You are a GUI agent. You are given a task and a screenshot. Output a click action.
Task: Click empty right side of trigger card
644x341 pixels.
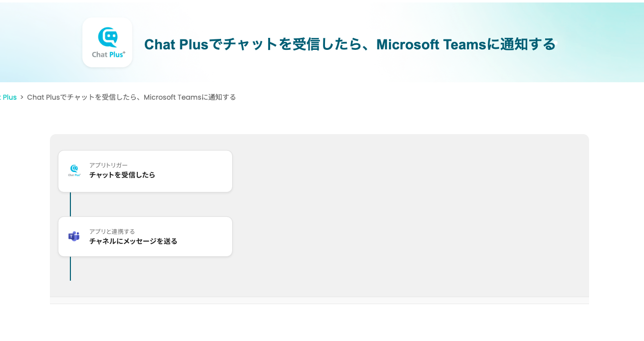pos(200,171)
